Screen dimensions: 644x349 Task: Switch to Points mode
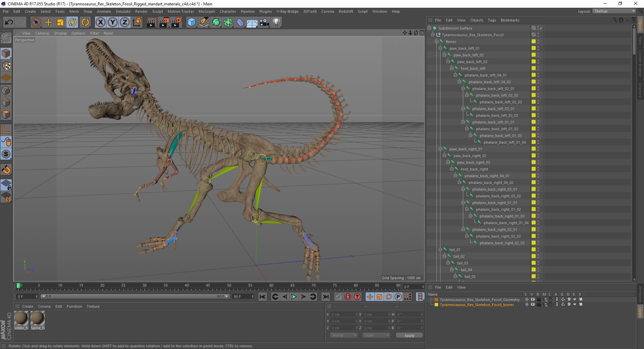6,90
